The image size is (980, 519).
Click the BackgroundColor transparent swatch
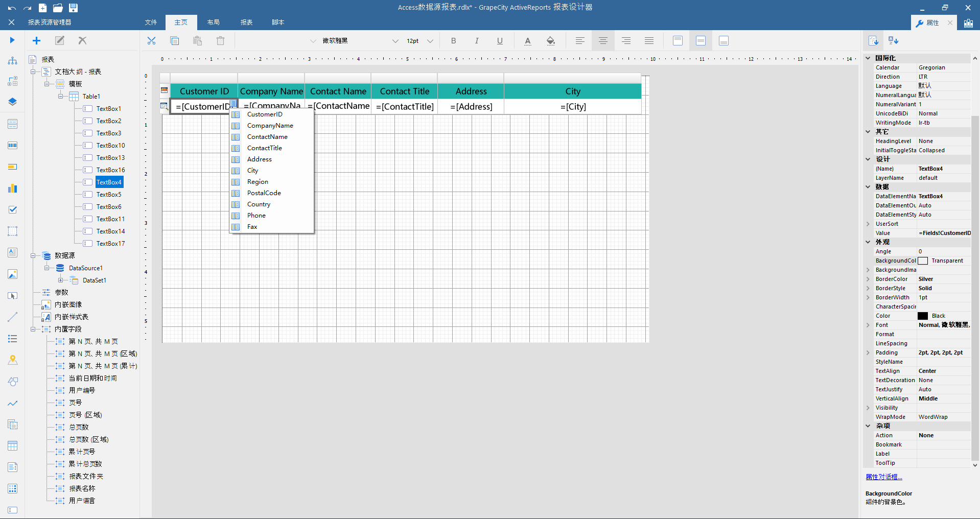click(923, 261)
